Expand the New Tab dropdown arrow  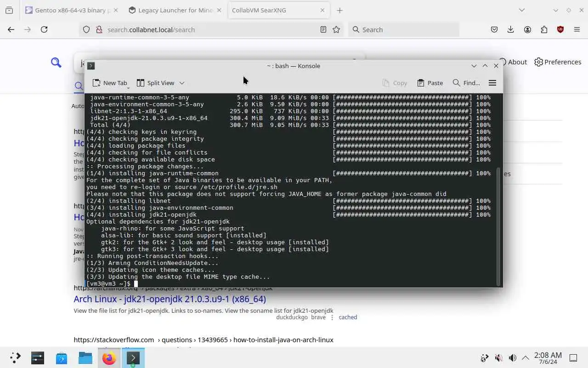click(x=128, y=87)
